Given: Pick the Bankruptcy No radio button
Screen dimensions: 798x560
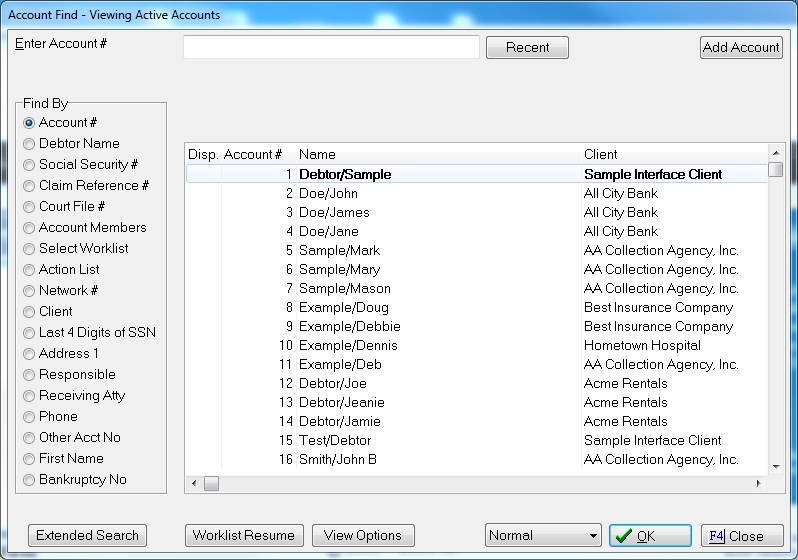Looking at the screenshot, I should coord(29,480).
